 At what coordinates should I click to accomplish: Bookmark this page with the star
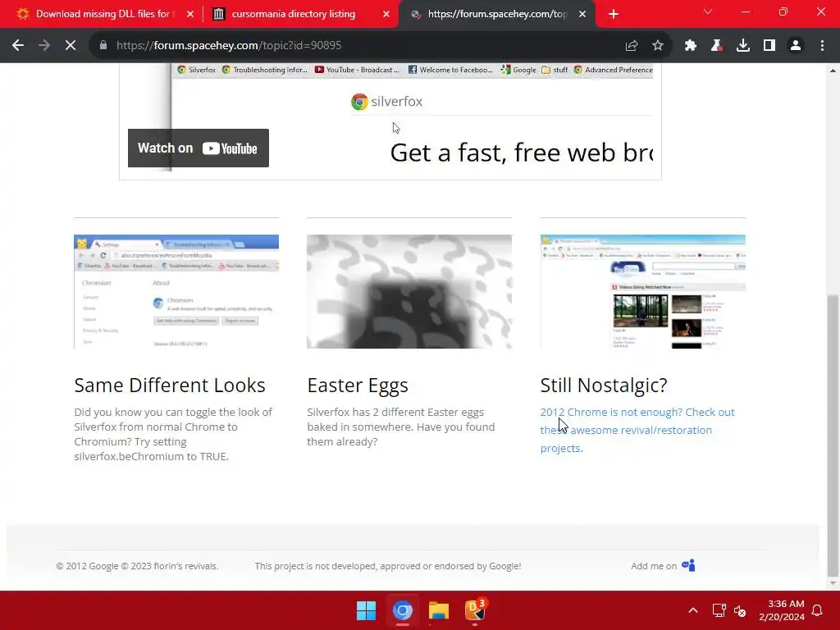[658, 46]
